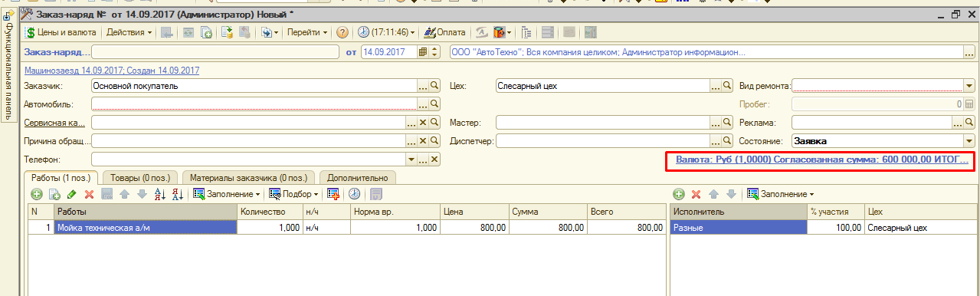Click the clock icon in Работы toolbar
This screenshot has width=980, height=296.
click(354, 195)
